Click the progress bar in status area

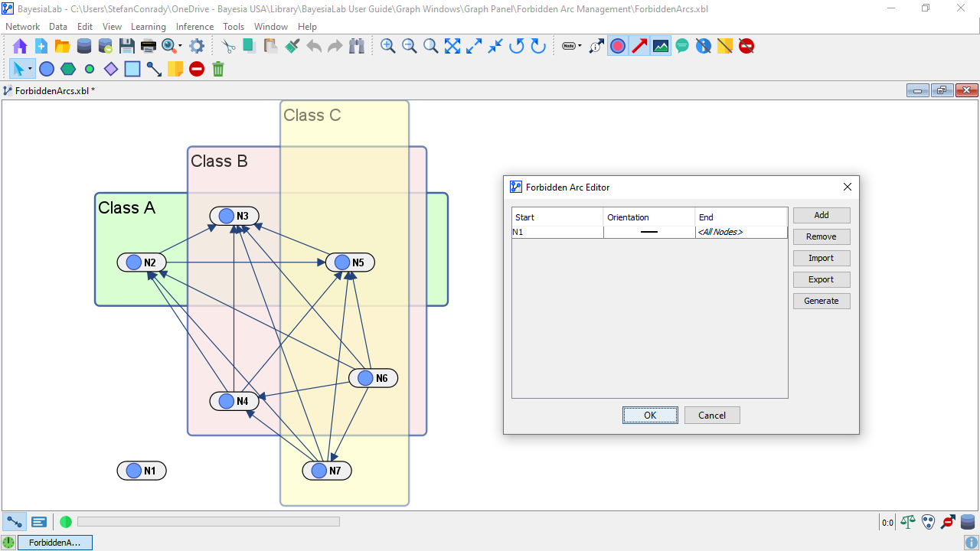pyautogui.click(x=208, y=522)
